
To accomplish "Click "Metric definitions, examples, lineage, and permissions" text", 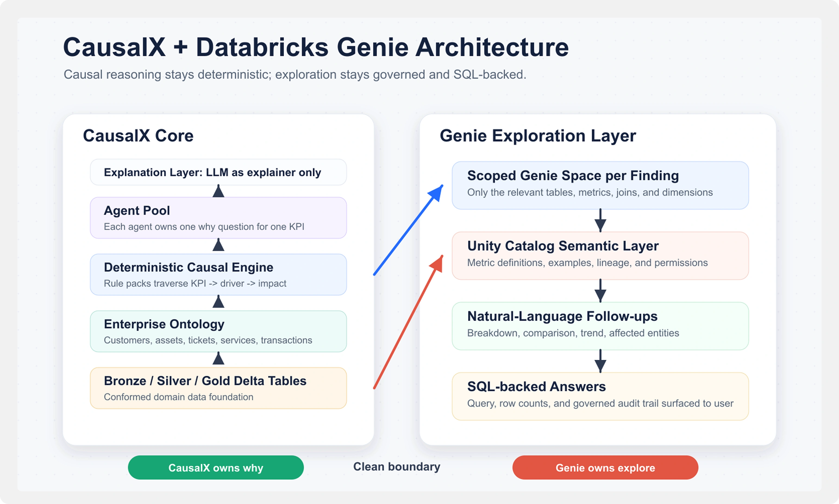I will (x=587, y=263).
